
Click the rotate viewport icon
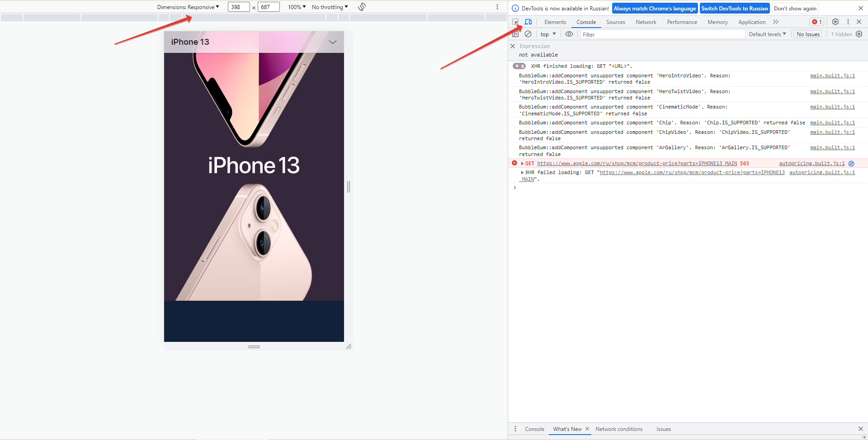[x=362, y=7]
